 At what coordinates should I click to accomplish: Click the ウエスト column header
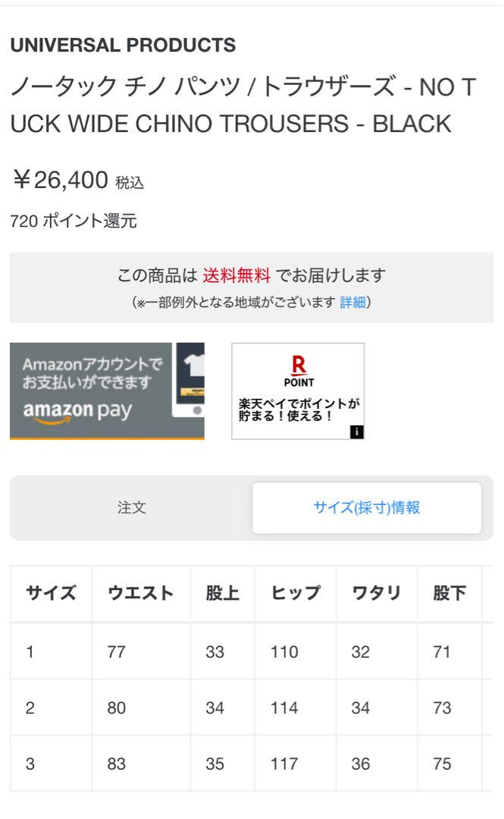[141, 593]
